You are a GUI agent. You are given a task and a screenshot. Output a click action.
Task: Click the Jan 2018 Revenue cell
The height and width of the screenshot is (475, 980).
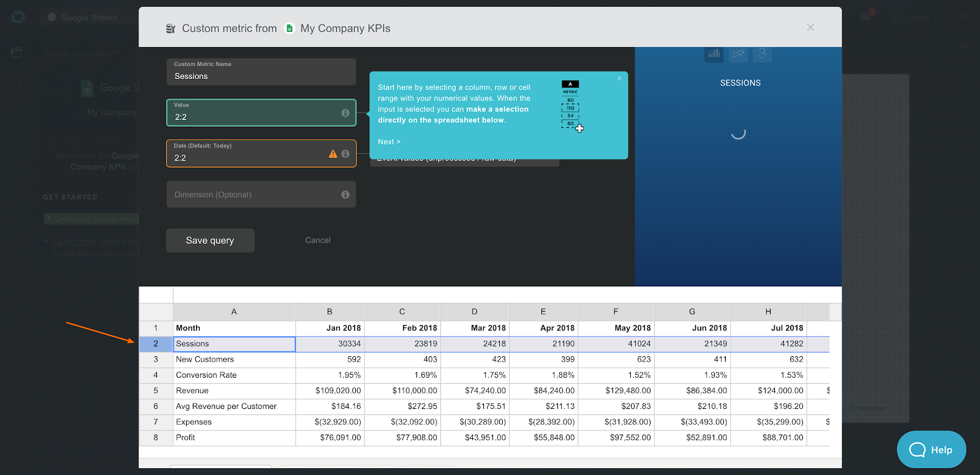click(x=330, y=391)
